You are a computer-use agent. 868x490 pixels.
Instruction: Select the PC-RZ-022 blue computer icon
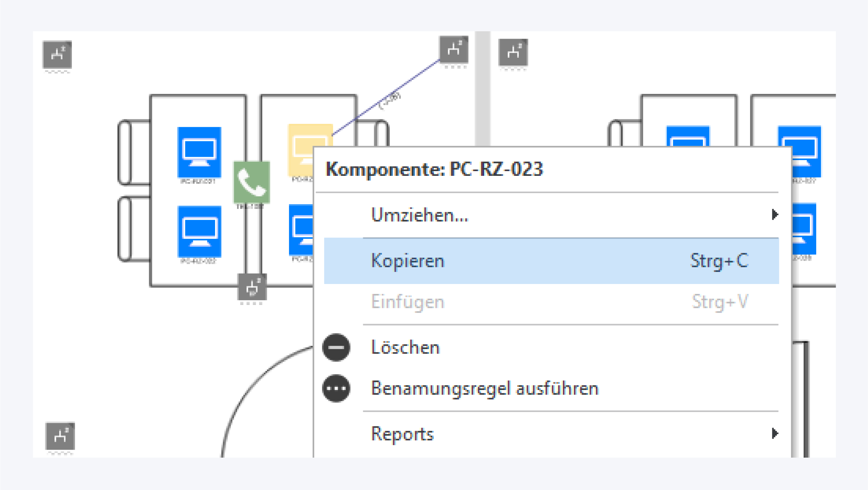(199, 231)
